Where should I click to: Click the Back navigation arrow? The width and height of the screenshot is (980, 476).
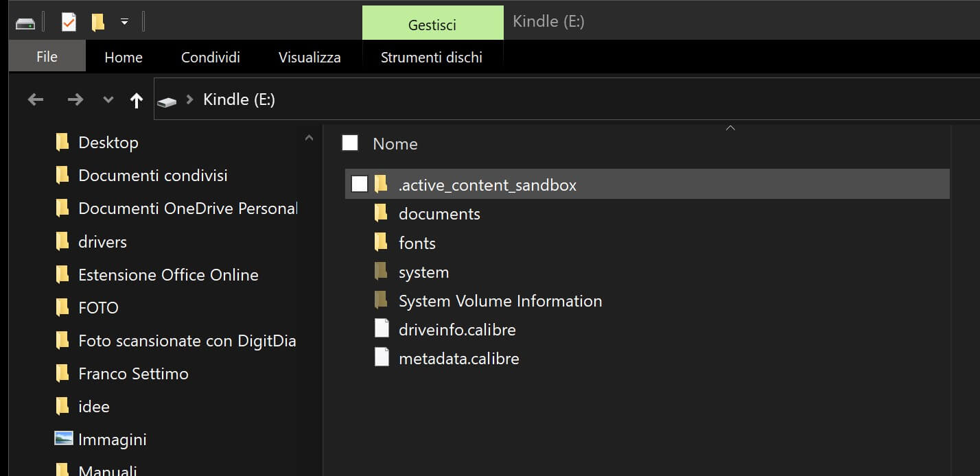(x=36, y=100)
